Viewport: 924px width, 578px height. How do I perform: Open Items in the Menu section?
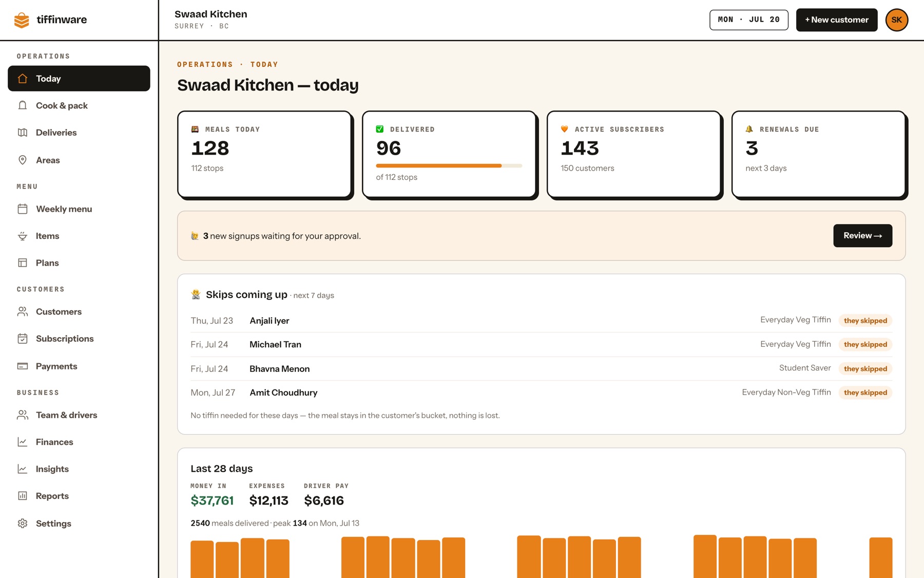pos(79,236)
